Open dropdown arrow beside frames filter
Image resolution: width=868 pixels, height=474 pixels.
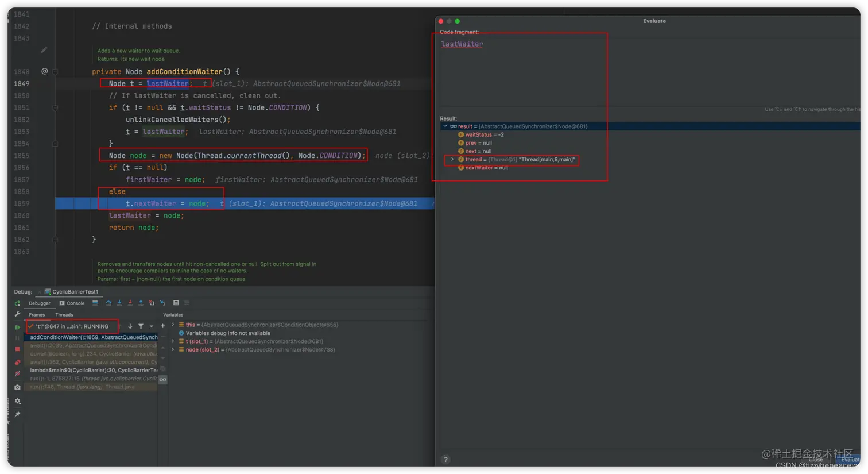point(152,326)
